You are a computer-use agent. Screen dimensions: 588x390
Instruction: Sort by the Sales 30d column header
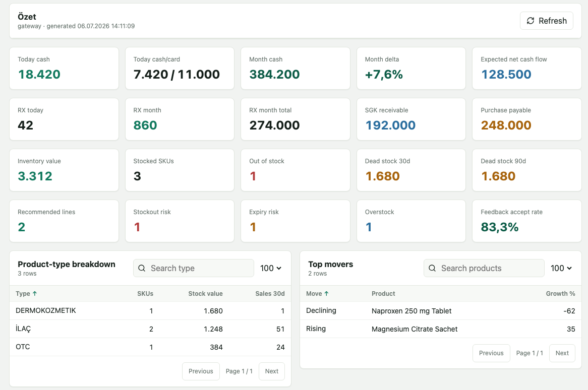point(270,294)
